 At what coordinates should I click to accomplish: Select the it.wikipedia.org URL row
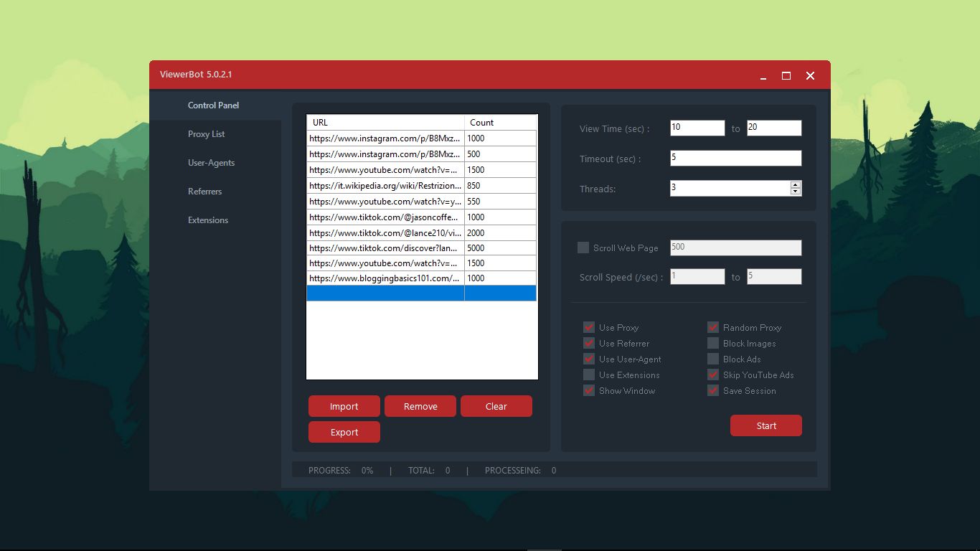[385, 186]
